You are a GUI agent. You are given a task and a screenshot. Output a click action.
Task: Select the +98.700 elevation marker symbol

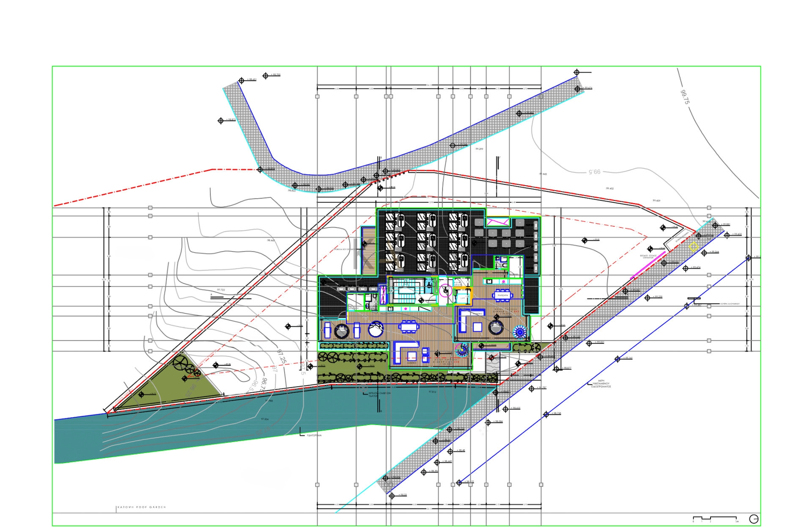tap(266, 76)
